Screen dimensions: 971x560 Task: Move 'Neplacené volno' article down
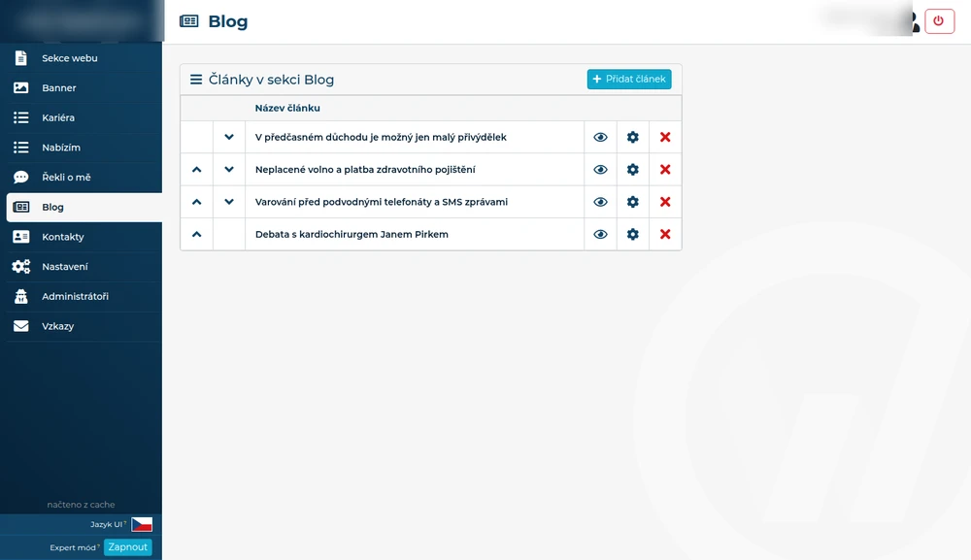click(x=229, y=170)
